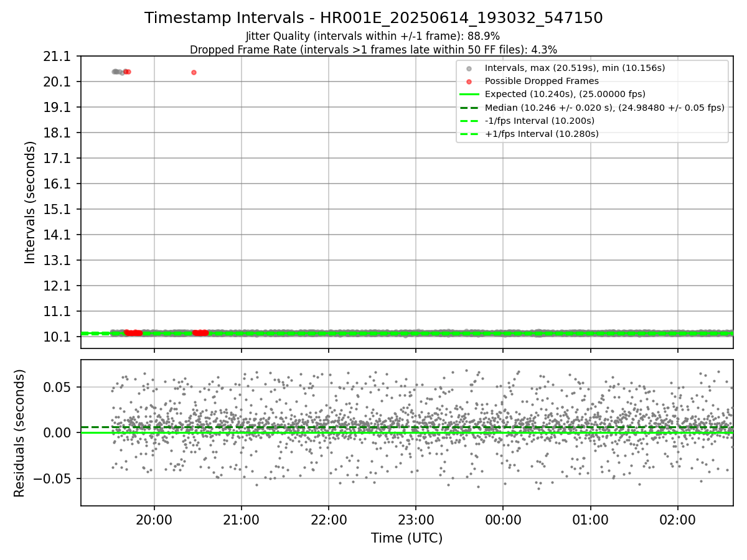Click the isolated red dropped-frame point near 20.5s after 20:00
Screen dimensions: 747x560
coord(194,72)
